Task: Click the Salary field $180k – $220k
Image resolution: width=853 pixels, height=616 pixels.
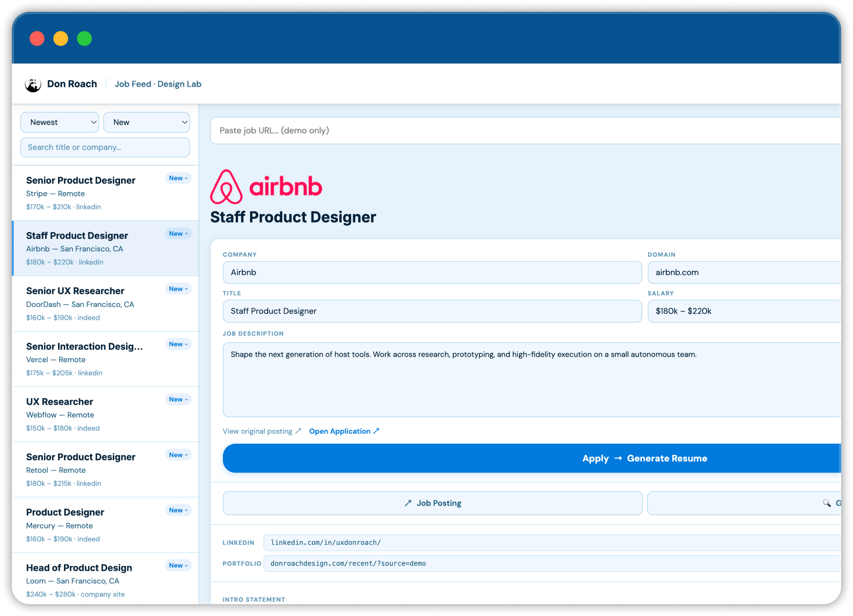Action: [744, 311]
